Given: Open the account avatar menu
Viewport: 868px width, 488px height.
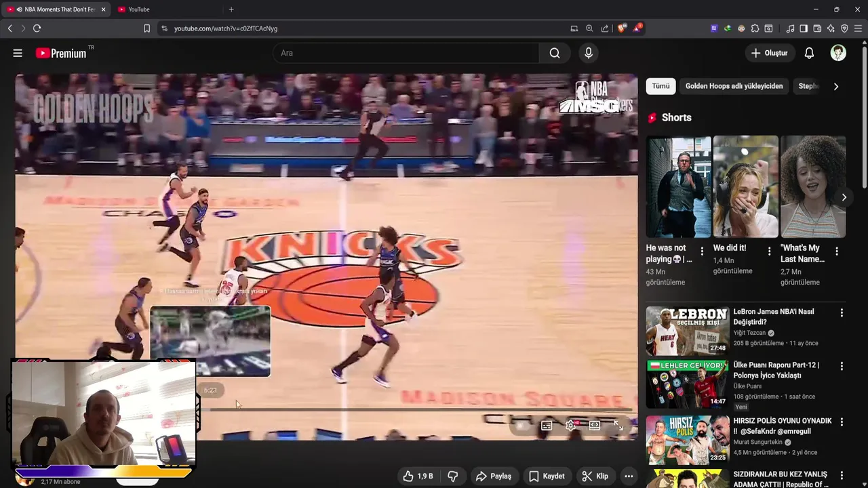Looking at the screenshot, I should pos(838,53).
